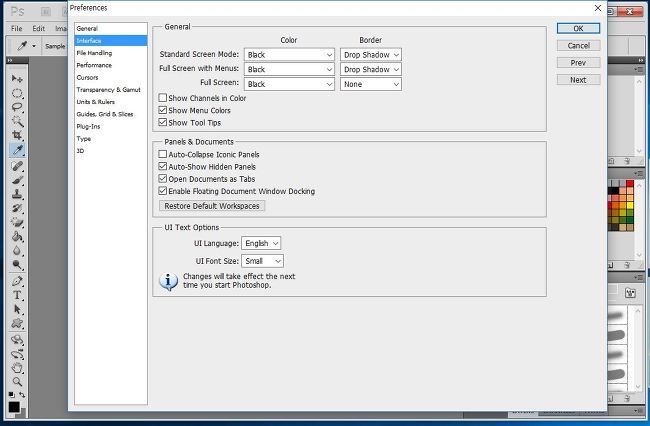Select the Pen tool
Screen dimensions: 650x426
coord(17,281)
